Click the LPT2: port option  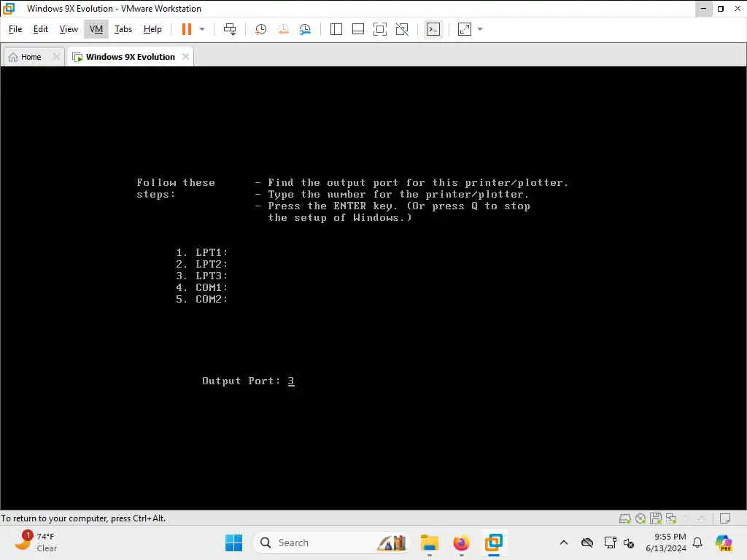point(202,264)
